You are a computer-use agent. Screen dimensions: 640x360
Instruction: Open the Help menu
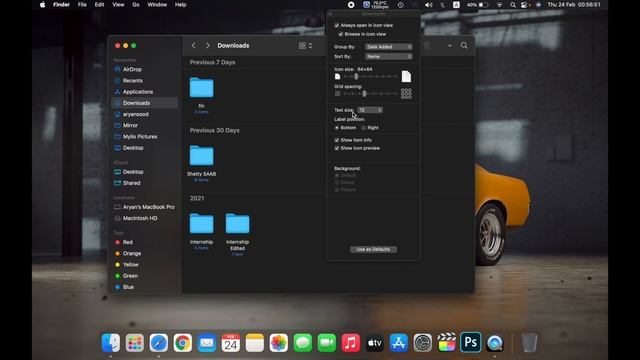(x=180, y=5)
